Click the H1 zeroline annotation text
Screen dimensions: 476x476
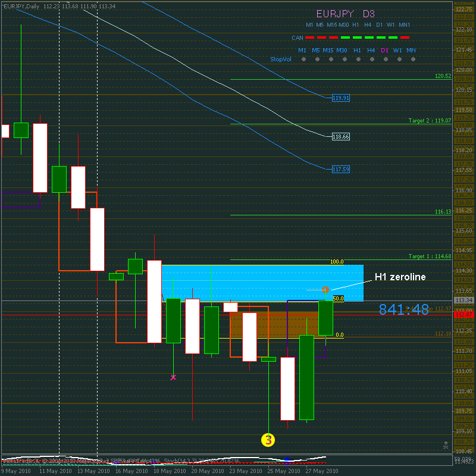pos(400,277)
